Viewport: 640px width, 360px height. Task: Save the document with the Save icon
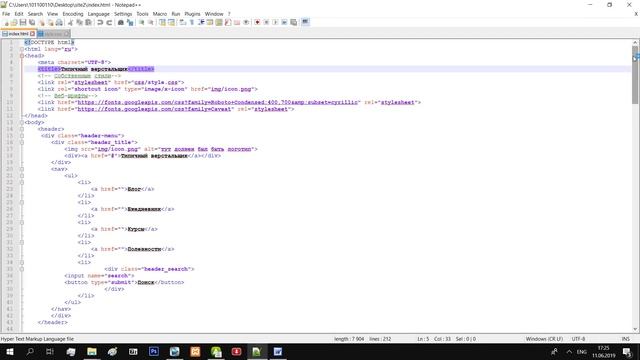click(23, 22)
